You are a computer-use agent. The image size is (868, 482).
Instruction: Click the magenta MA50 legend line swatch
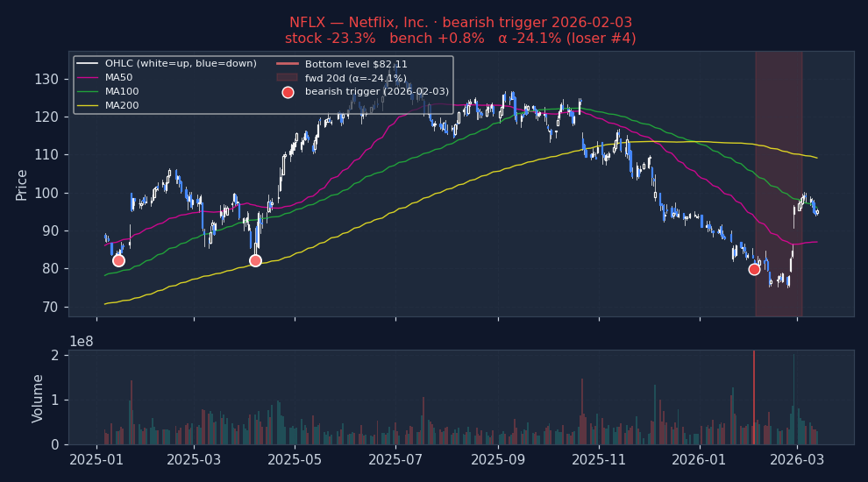pos(88,78)
